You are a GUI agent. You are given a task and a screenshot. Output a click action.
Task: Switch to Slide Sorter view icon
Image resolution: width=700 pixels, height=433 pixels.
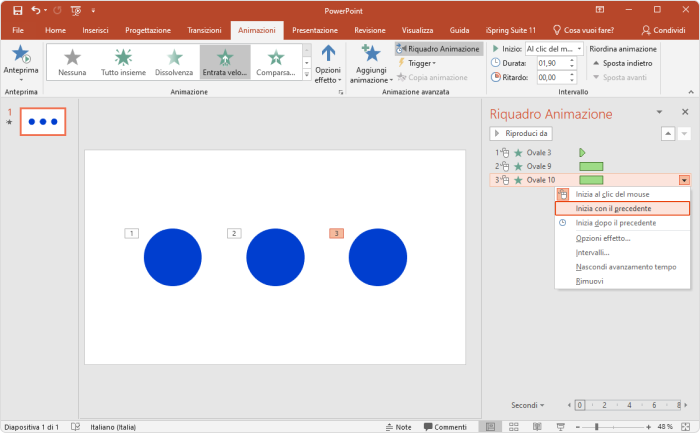tap(513, 427)
